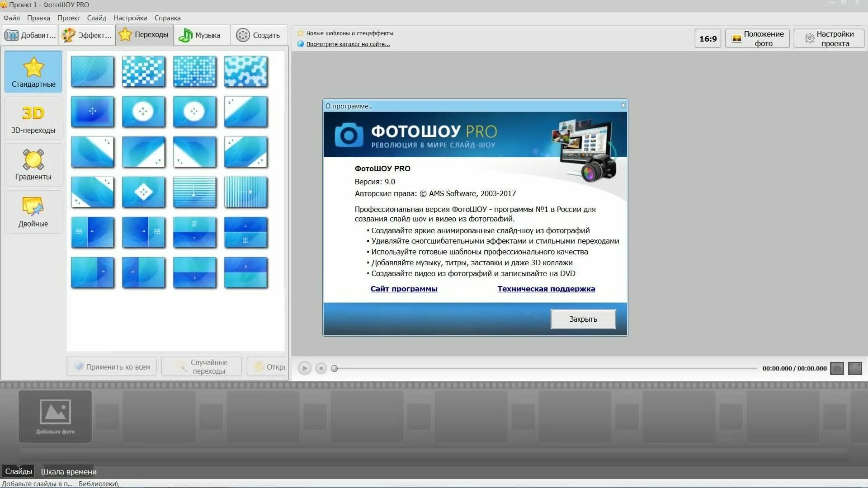The image size is (868, 488).
Task: Click the Закрыть button in dialog
Action: 583,319
